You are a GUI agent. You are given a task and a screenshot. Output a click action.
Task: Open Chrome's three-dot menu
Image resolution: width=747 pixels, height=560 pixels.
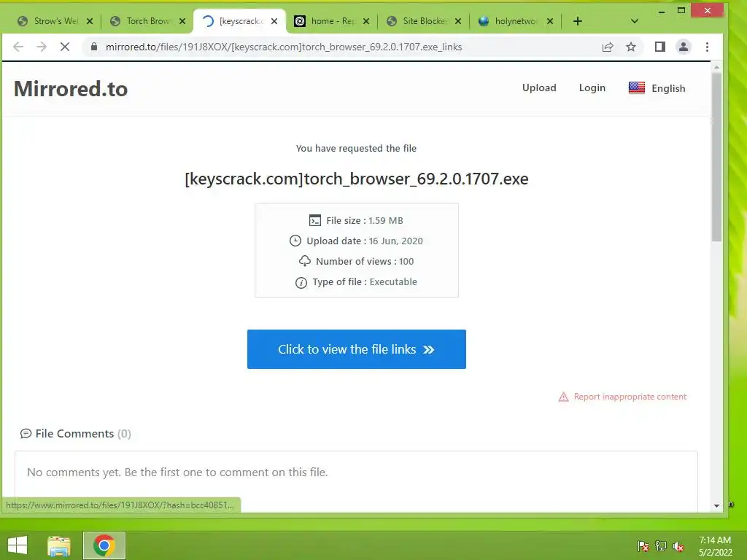pyautogui.click(x=707, y=47)
